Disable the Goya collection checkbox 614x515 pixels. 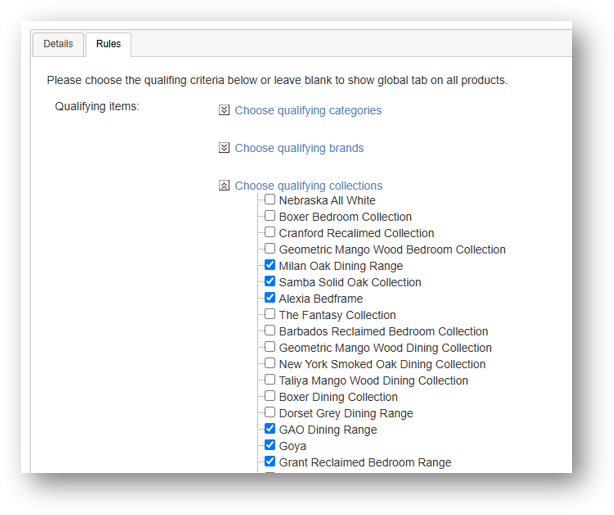coord(270,445)
